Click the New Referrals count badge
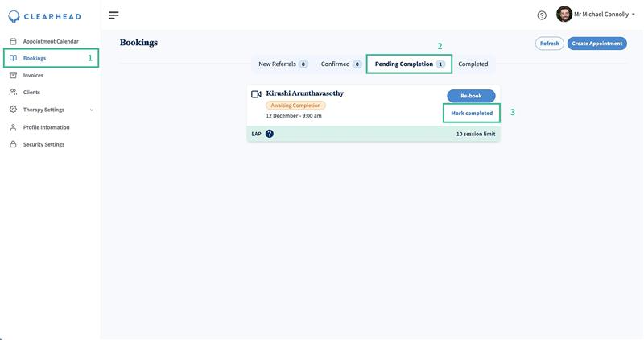 pos(303,64)
